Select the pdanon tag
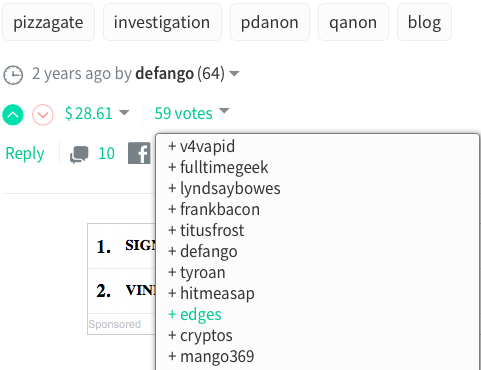 coord(270,22)
